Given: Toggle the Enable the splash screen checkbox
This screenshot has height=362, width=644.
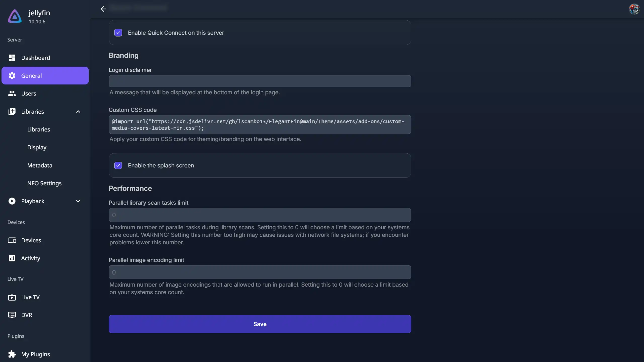Looking at the screenshot, I should click(x=118, y=165).
